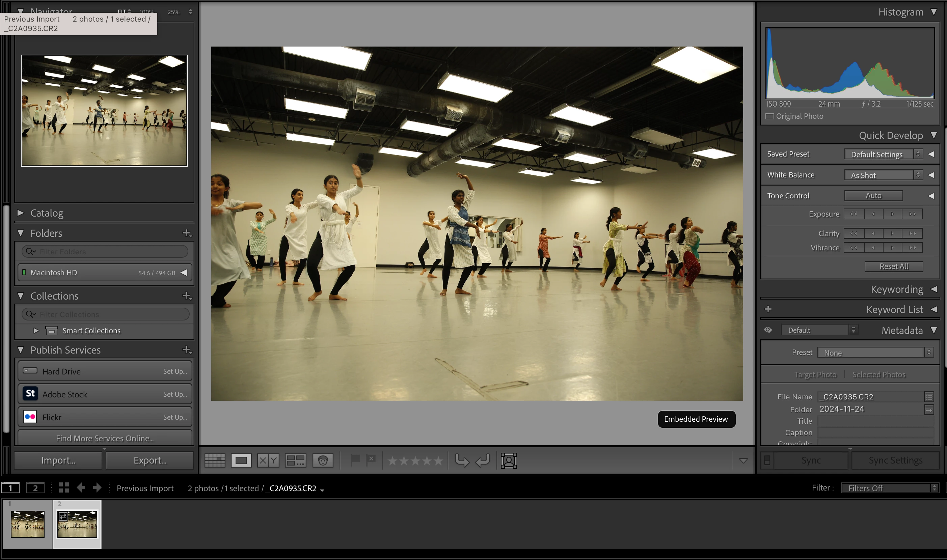Toggle metadata eye visibility icon
947x560 pixels.
point(768,330)
